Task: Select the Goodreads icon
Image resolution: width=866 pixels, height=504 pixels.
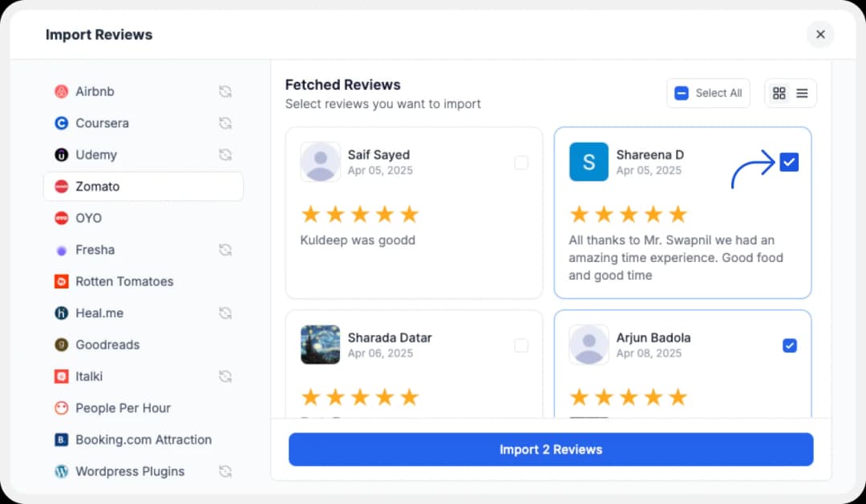Action: coord(61,345)
